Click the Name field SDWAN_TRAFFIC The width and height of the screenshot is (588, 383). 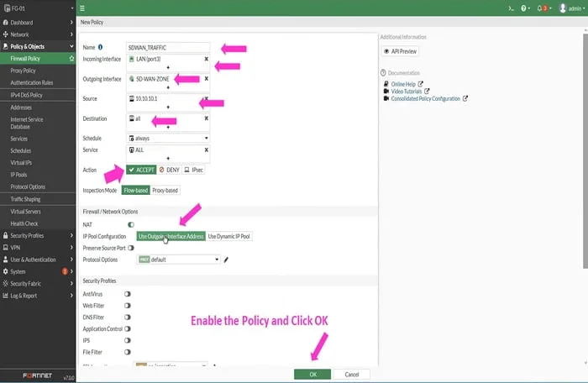click(x=168, y=48)
